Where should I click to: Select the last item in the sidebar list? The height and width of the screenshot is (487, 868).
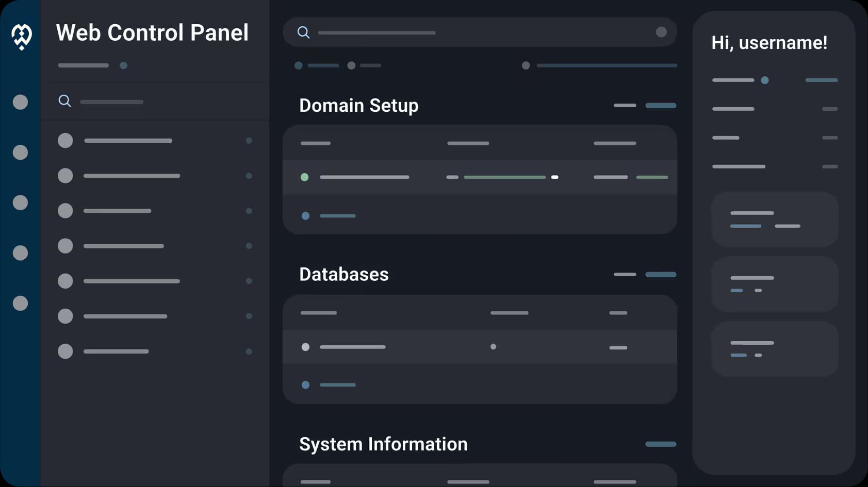point(116,351)
